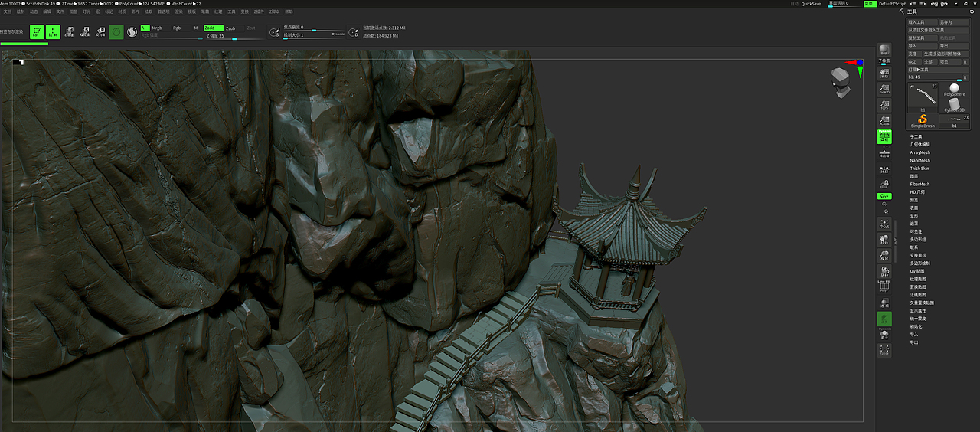Expand the UV 贴图 section

point(916,271)
